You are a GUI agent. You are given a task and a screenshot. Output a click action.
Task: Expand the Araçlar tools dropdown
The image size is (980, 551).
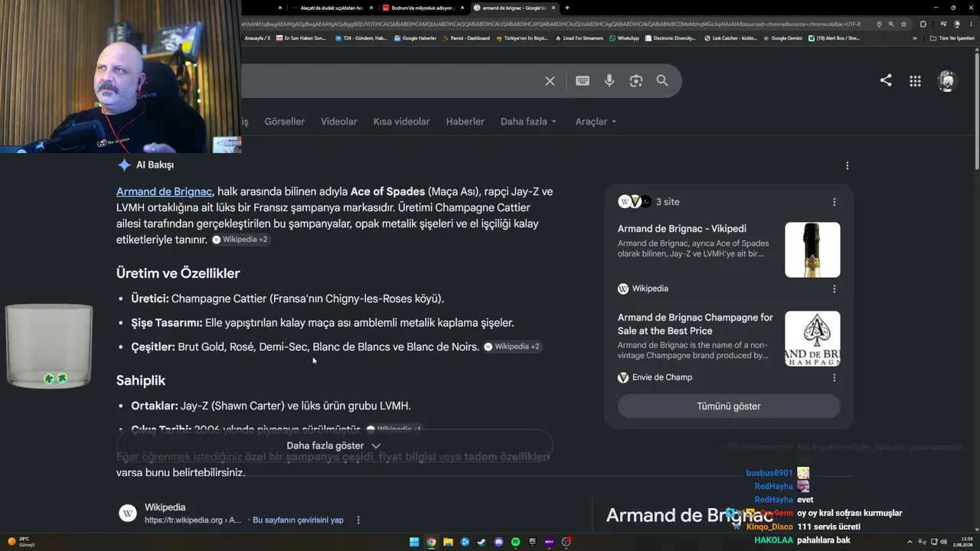coord(596,122)
